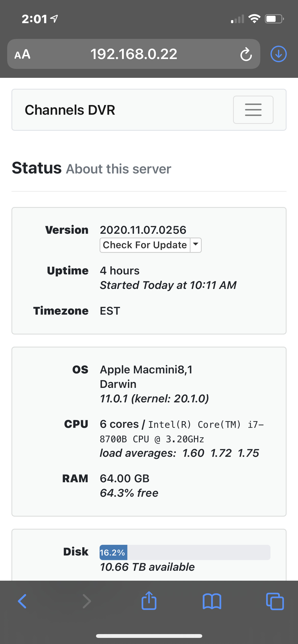Tap the battery status indicator

(x=274, y=19)
